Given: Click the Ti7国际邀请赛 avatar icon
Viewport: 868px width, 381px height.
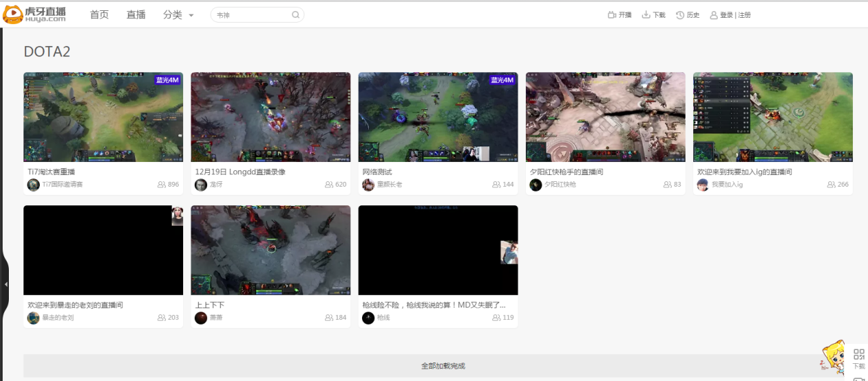Looking at the screenshot, I should (34, 185).
